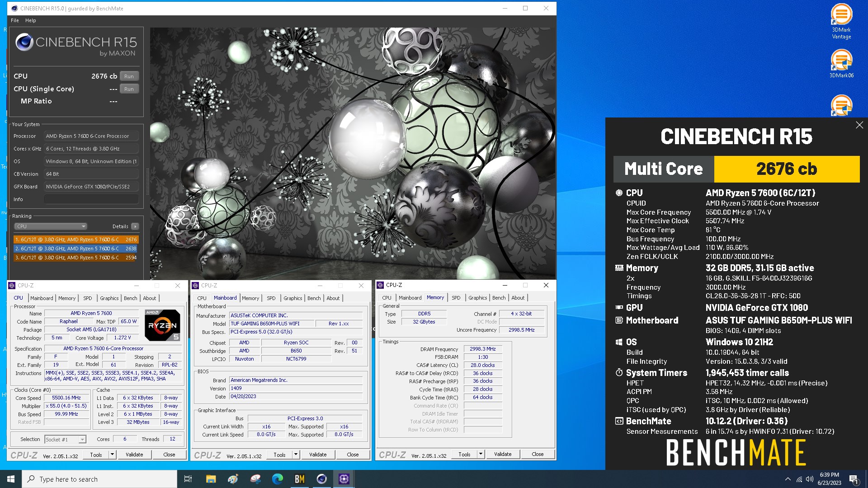
Task: Click the CPU icon in BenchMate panel
Action: click(618, 193)
